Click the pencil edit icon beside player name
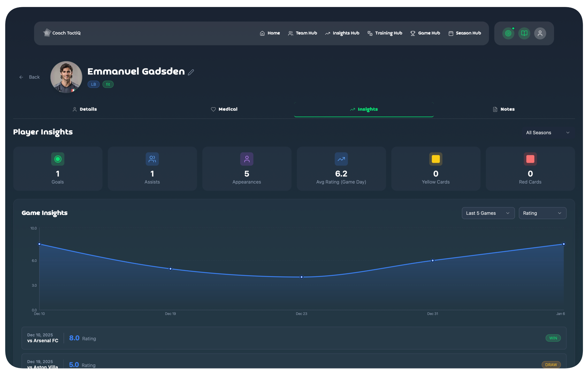The width and height of the screenshot is (588, 369). click(191, 72)
